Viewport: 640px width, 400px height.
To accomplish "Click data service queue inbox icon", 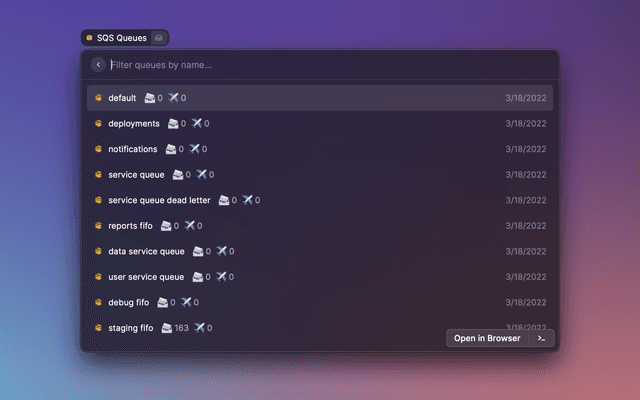I will coord(198,251).
